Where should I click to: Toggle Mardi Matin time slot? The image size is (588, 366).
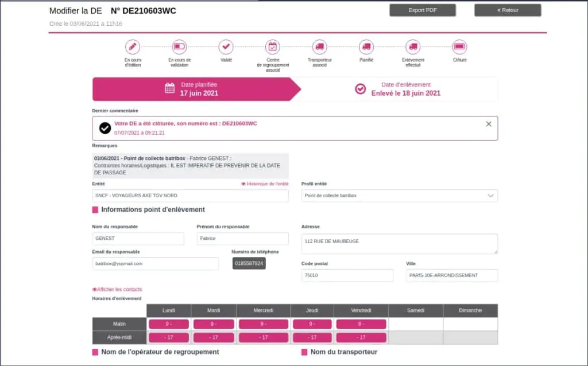click(214, 324)
